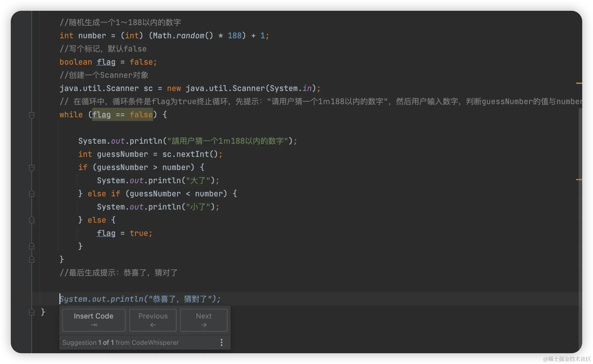Click the number 188 literal in random expression
The image size is (593, 364).
coord(235,36)
